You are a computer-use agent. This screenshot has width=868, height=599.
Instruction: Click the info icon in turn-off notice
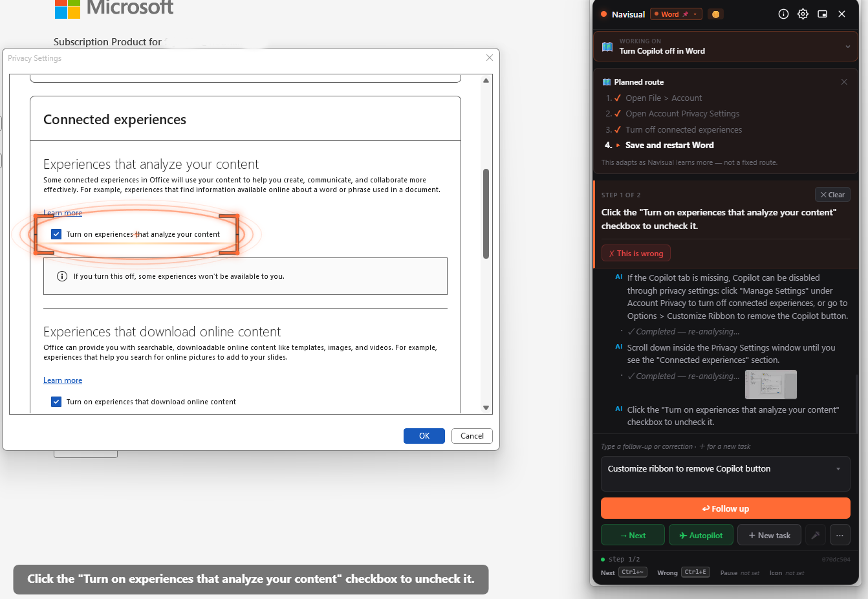click(x=62, y=276)
